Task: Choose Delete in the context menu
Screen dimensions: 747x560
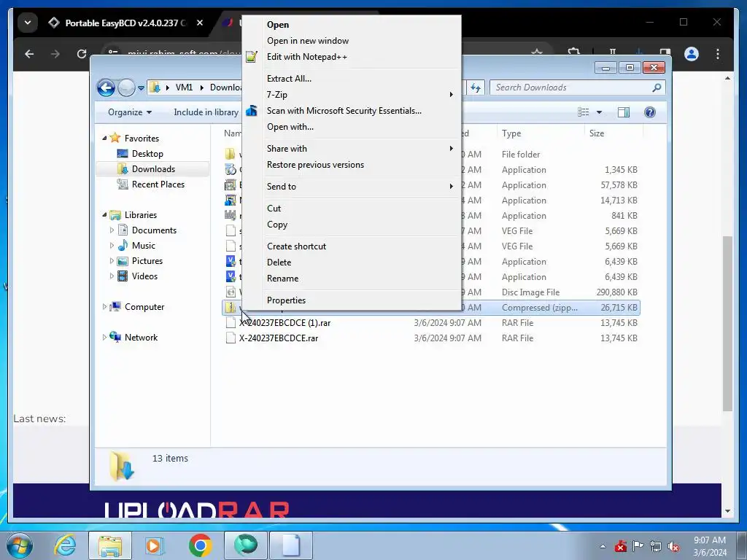Action: (x=279, y=262)
